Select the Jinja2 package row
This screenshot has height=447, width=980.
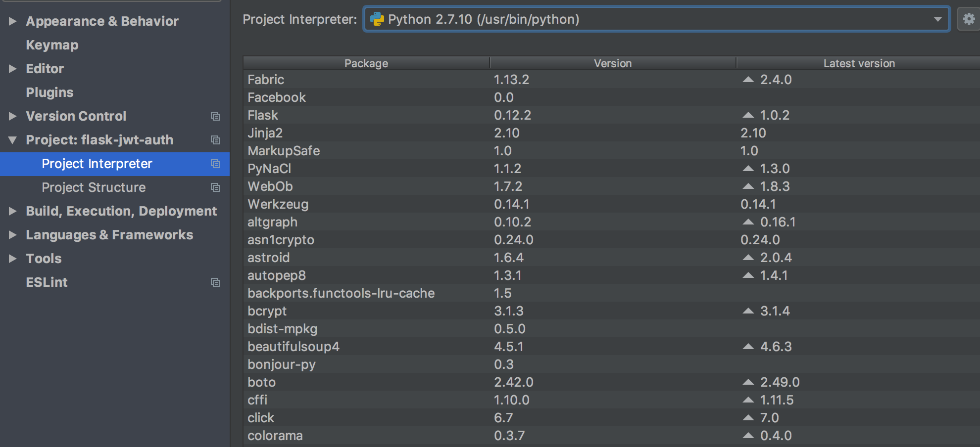pos(612,133)
